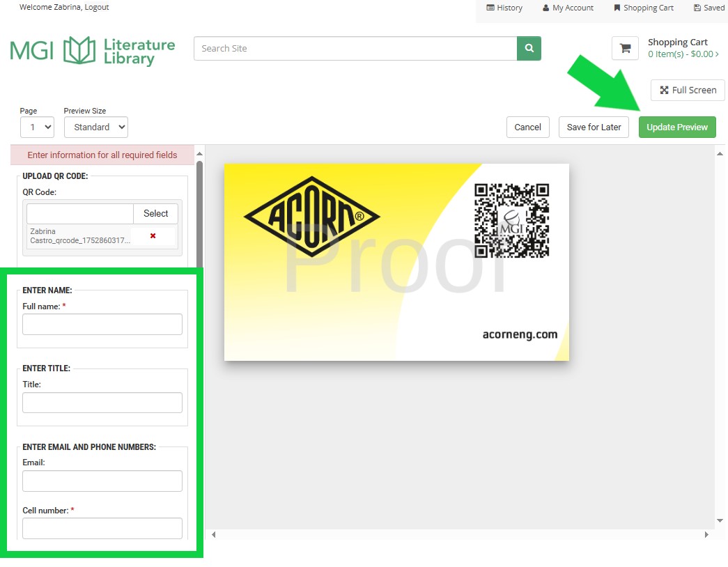728x567 pixels.
Task: Click the Full name input field
Action: [x=102, y=324]
